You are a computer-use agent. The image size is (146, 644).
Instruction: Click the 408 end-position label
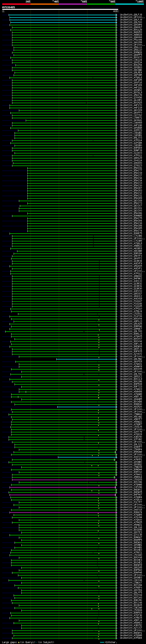(x=115, y=11)
